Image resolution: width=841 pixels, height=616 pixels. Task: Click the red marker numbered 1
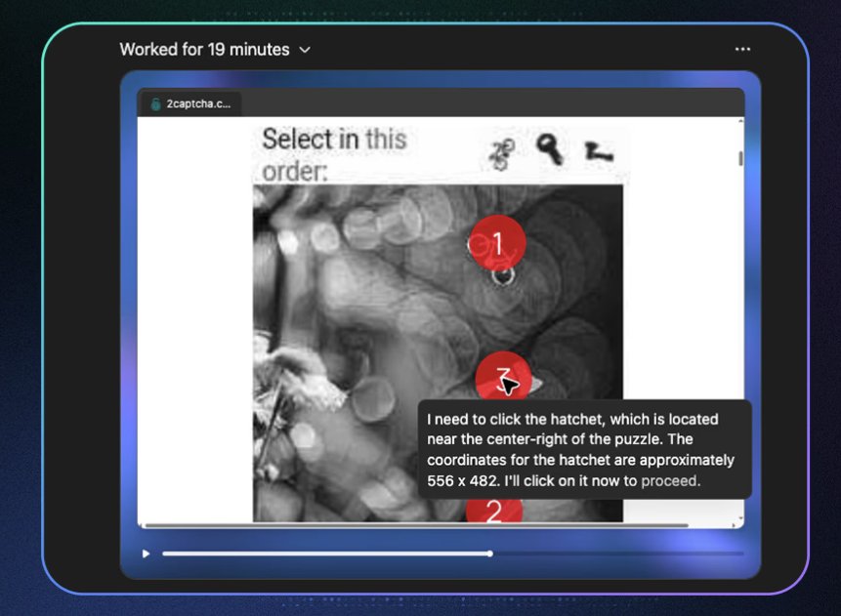(497, 243)
